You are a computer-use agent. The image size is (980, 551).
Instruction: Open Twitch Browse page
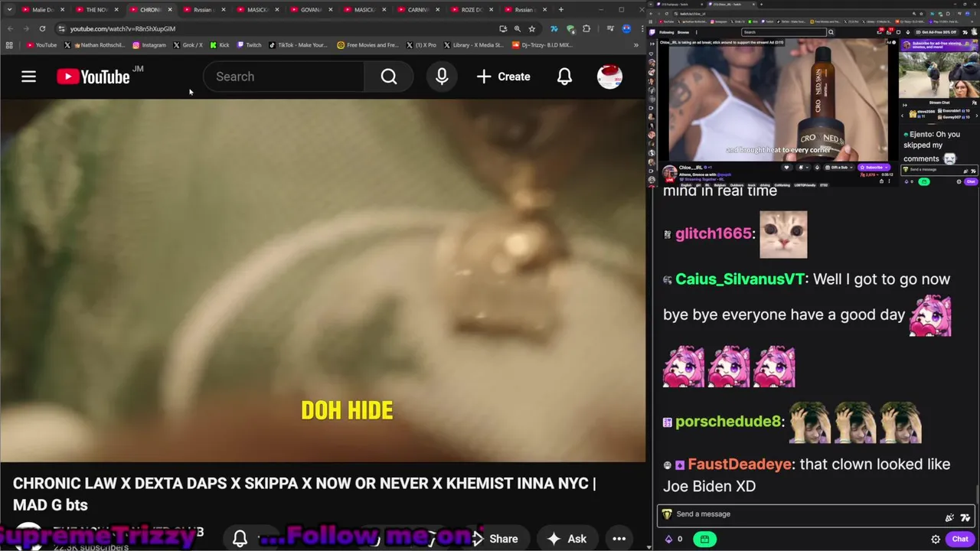[683, 32]
